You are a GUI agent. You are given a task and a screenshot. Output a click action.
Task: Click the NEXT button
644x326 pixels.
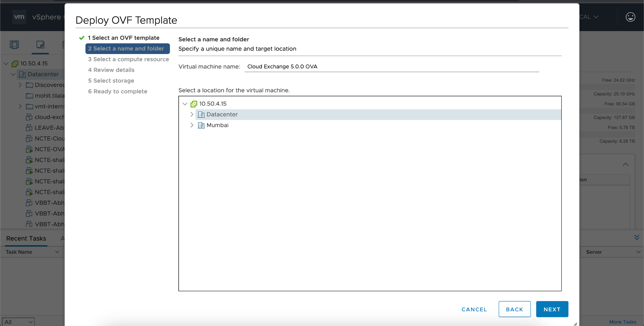(552, 309)
